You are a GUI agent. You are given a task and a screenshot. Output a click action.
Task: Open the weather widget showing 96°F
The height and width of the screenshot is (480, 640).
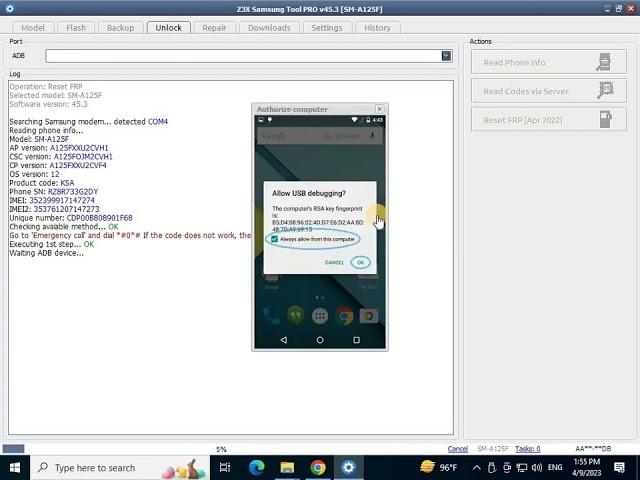pos(439,467)
